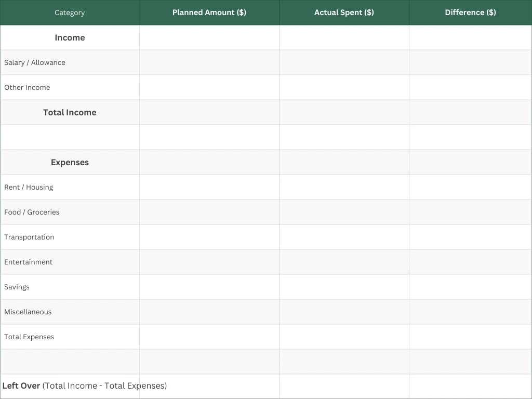Click the Category header cell
The image size is (532, 399).
click(70, 12)
